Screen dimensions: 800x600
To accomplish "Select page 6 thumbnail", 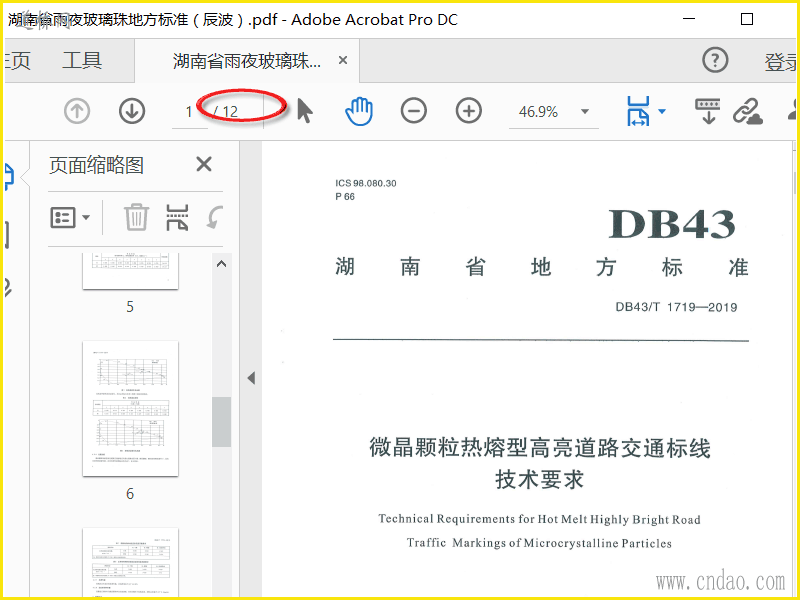I will coord(131,409).
